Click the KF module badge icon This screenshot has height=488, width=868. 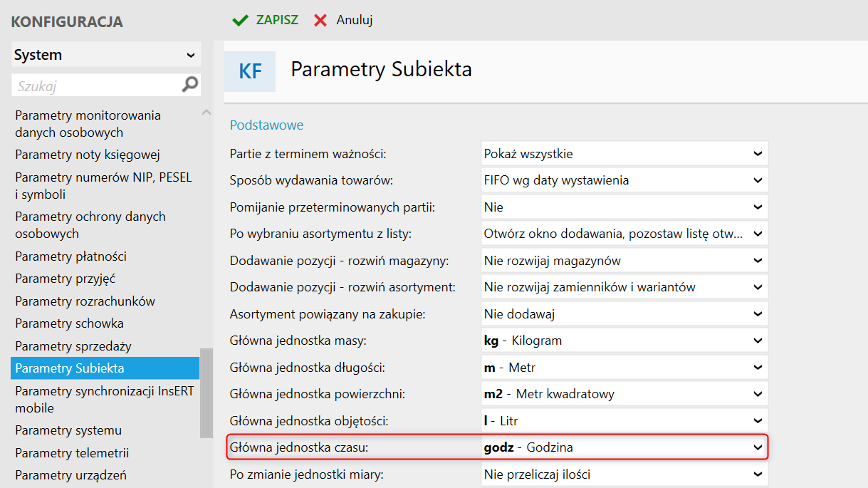pyautogui.click(x=250, y=71)
